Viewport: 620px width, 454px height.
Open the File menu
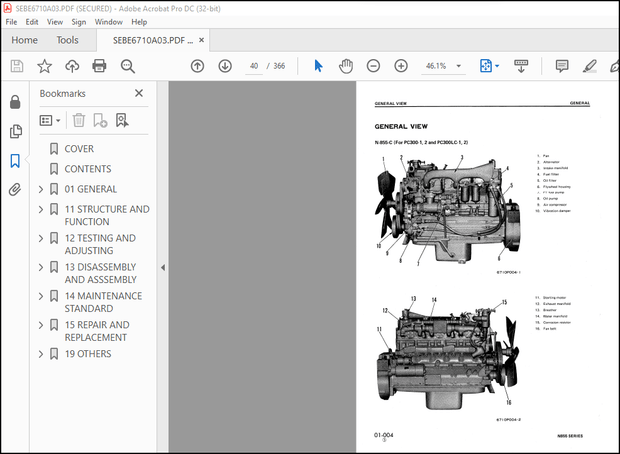(x=11, y=22)
